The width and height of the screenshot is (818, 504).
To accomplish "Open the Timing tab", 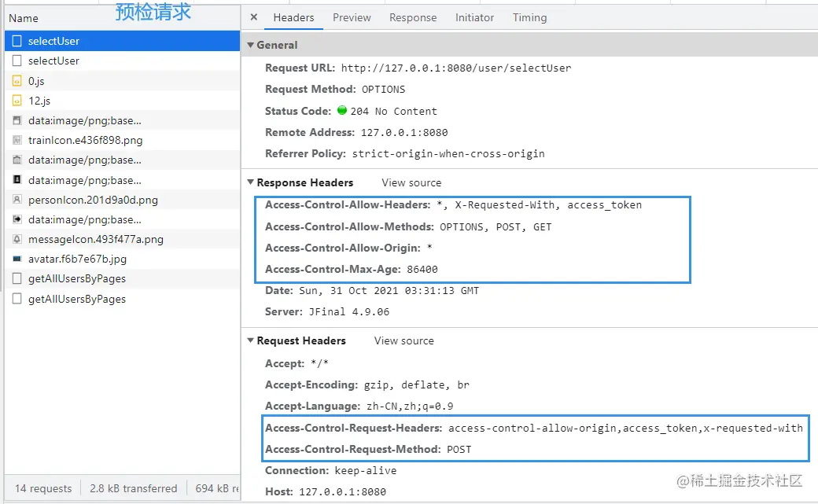I will coord(529,18).
